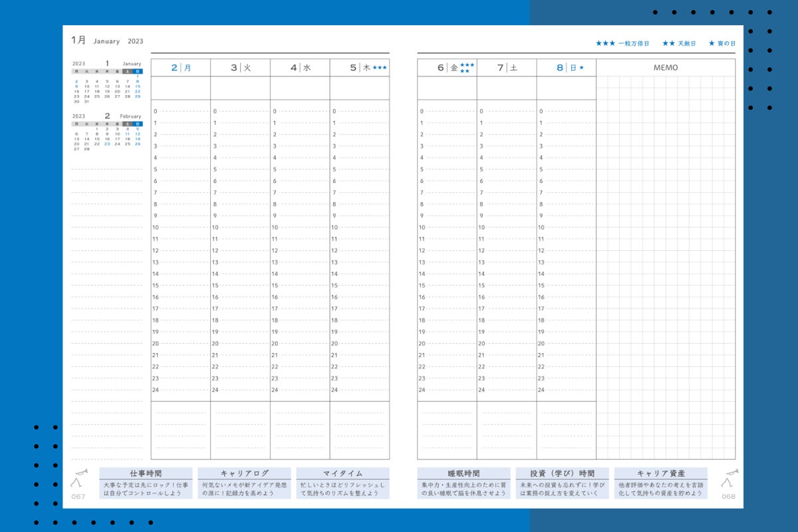This screenshot has height=532, width=798.
Task: Click the 投資（学び）時間 label box
Action: 562,473
